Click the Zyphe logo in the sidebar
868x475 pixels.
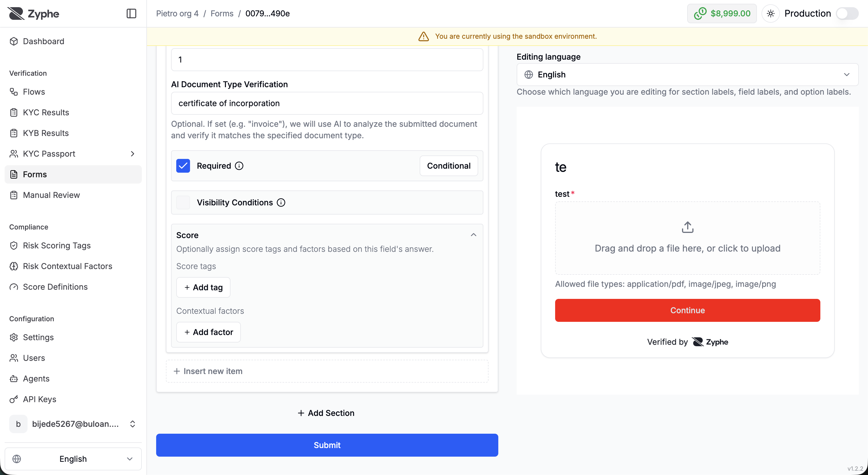(33, 13)
